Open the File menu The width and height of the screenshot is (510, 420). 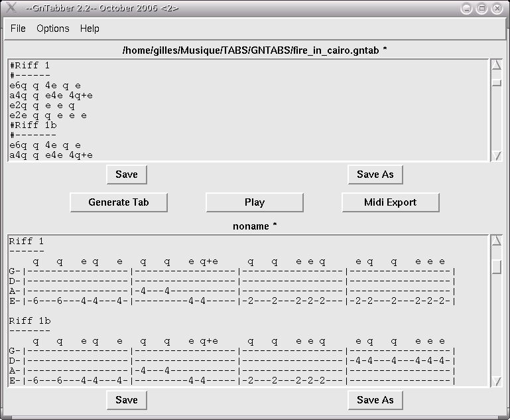tap(18, 29)
